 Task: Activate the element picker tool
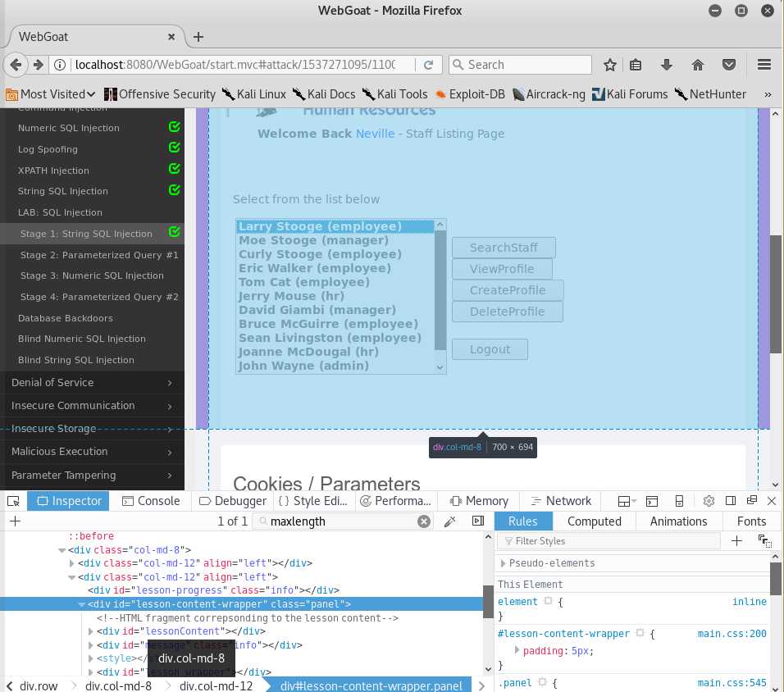[13, 501]
